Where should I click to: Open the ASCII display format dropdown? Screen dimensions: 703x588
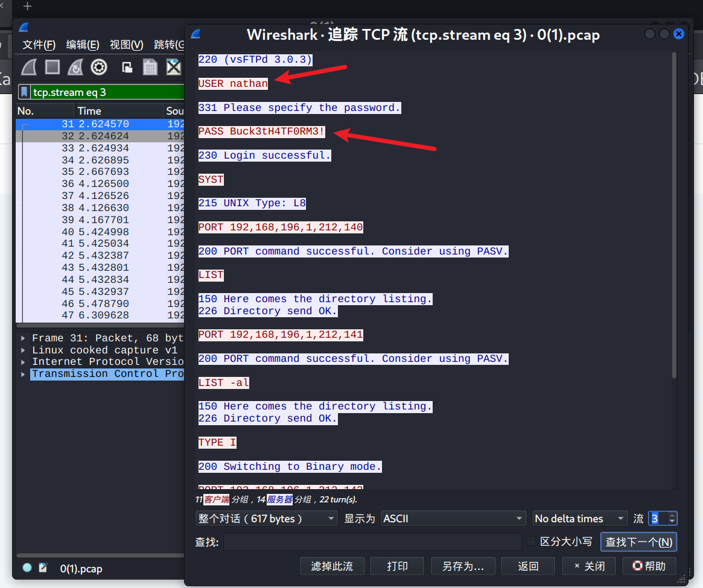point(453,519)
